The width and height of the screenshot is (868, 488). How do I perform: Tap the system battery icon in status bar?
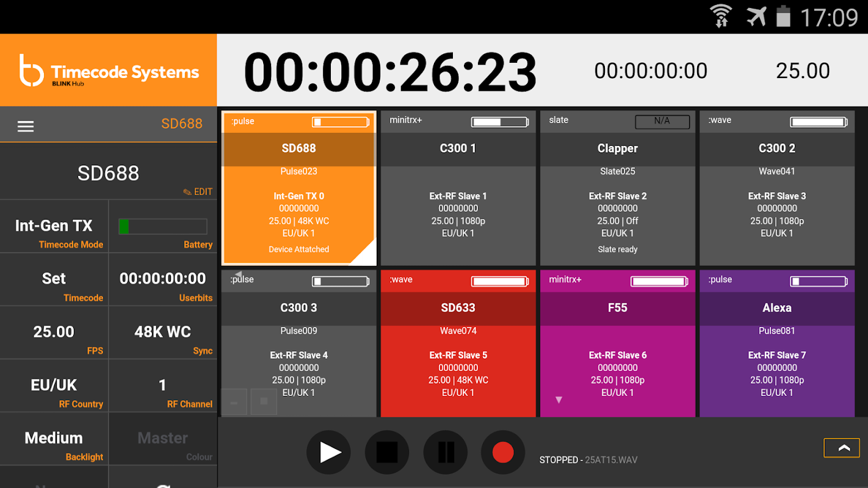coord(783,16)
